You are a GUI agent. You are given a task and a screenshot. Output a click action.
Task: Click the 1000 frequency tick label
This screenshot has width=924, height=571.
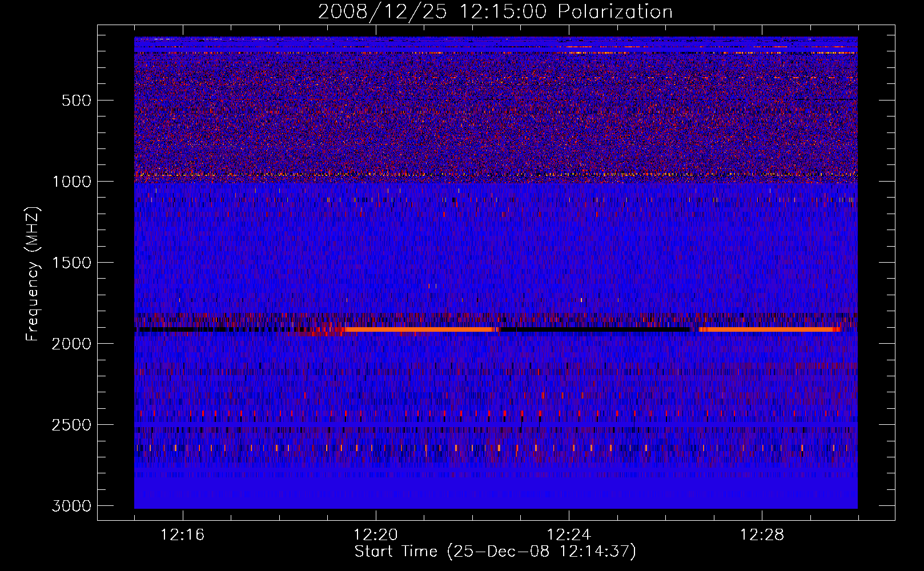[71, 182]
